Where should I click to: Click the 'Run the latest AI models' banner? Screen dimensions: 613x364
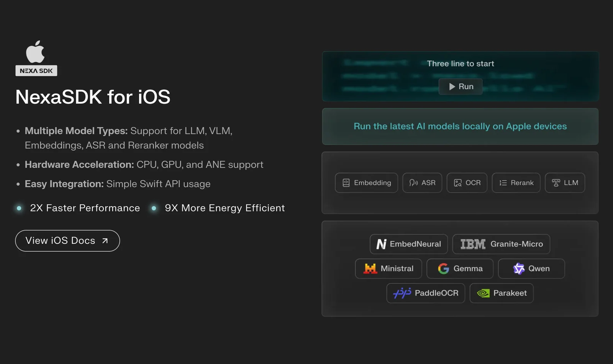point(460,126)
